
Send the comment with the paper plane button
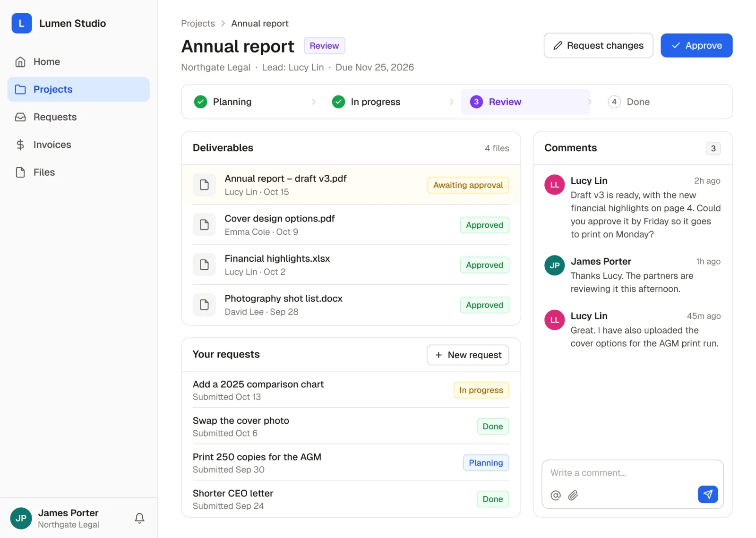(708, 494)
